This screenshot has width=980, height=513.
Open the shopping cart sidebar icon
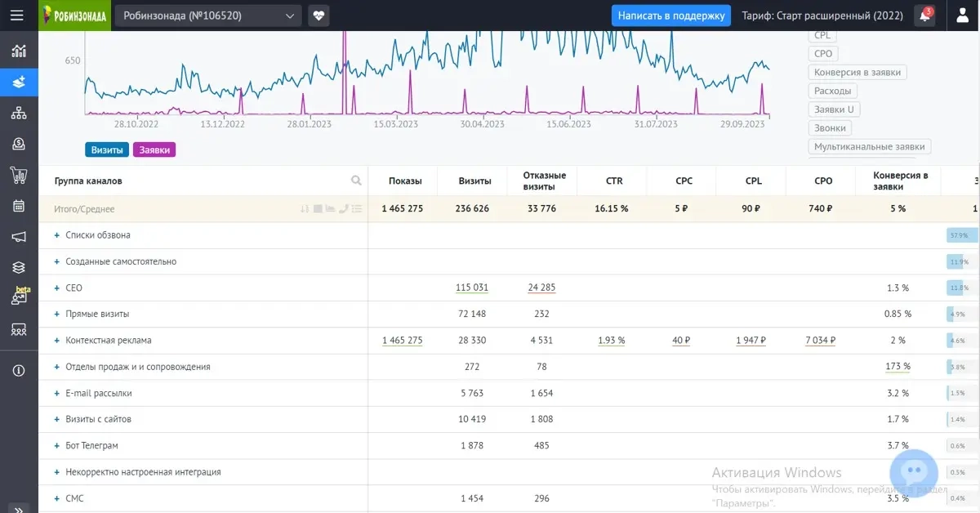coord(19,175)
